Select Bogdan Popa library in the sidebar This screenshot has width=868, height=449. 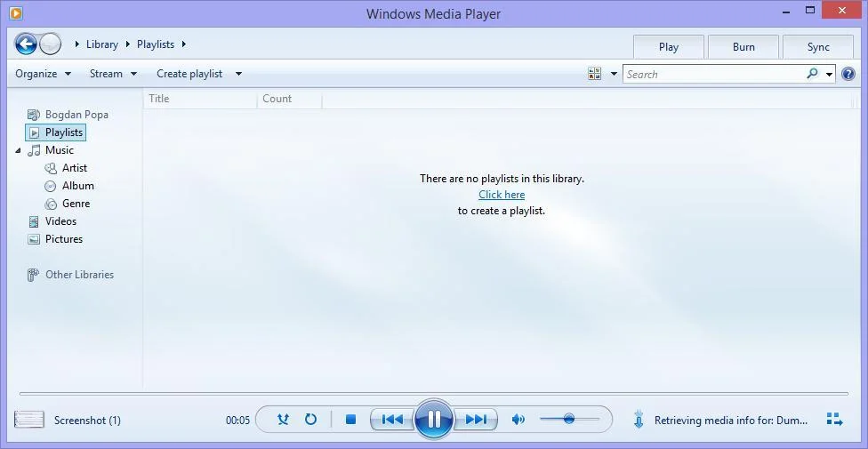[76, 115]
